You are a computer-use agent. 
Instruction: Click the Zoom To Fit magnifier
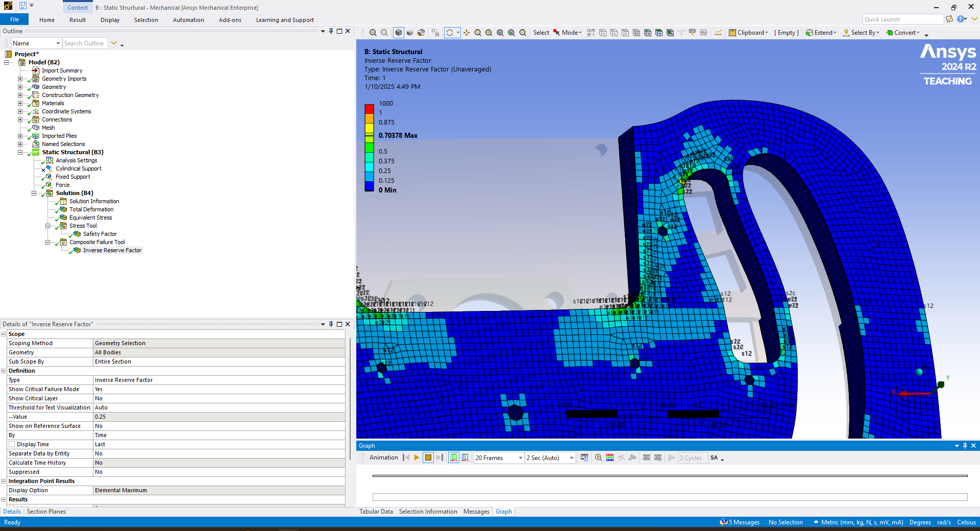(x=500, y=33)
